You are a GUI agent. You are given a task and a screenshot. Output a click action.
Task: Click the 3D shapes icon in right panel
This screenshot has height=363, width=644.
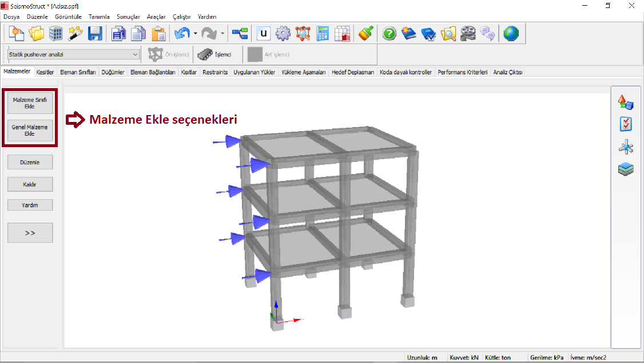point(626,102)
